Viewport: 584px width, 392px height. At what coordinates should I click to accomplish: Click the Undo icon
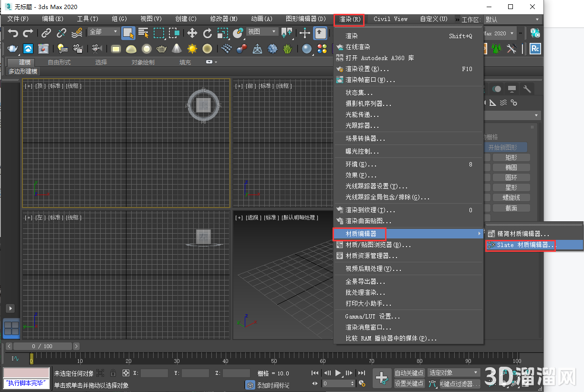(x=13, y=33)
